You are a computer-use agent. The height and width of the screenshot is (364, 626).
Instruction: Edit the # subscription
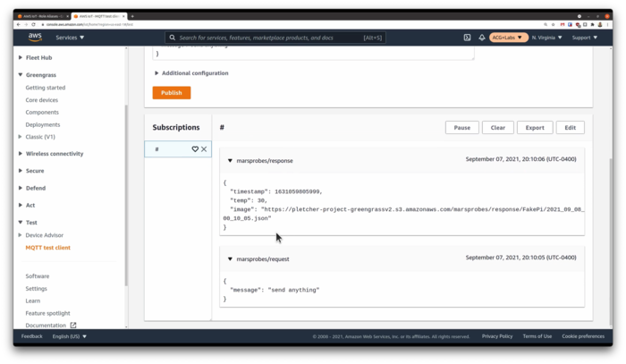(571, 128)
